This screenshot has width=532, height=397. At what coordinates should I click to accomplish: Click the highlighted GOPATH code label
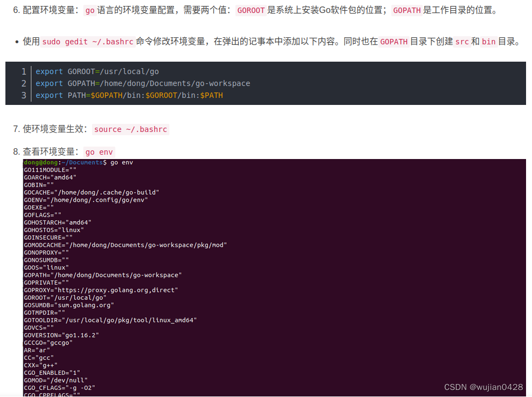tap(406, 10)
